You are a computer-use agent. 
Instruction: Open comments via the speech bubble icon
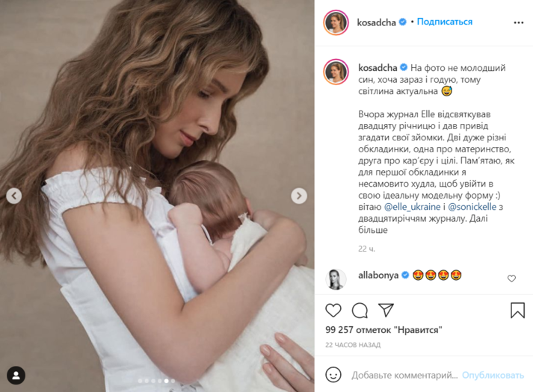[x=360, y=310]
